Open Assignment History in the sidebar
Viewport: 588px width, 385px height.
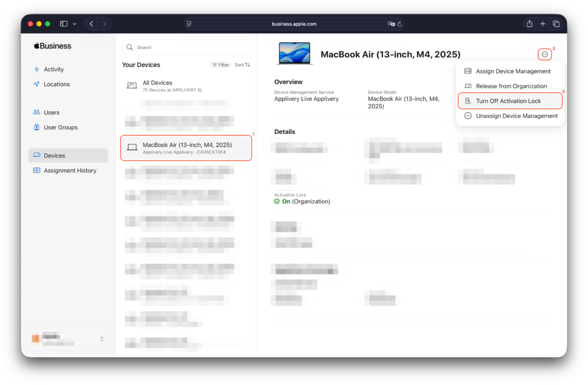(x=69, y=171)
